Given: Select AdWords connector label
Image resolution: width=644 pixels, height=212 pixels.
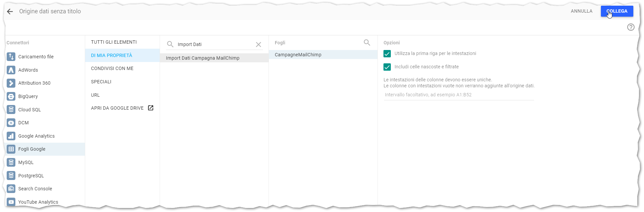Looking at the screenshot, I should coord(28,70).
